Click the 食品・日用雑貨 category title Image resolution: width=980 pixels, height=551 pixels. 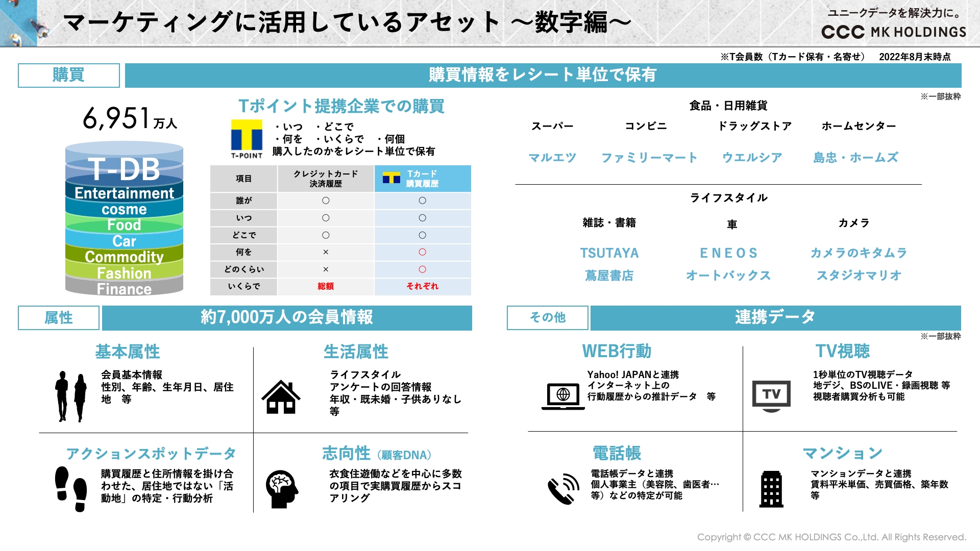tap(728, 106)
